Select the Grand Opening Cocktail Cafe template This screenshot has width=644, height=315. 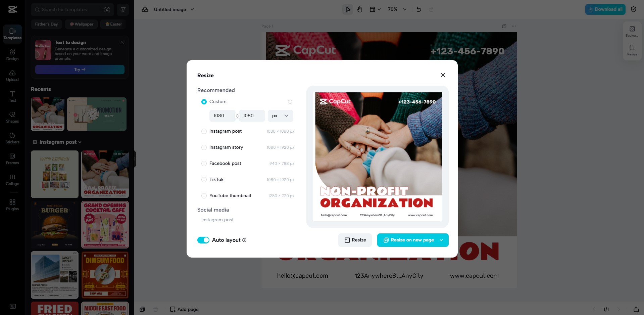pyautogui.click(x=105, y=225)
